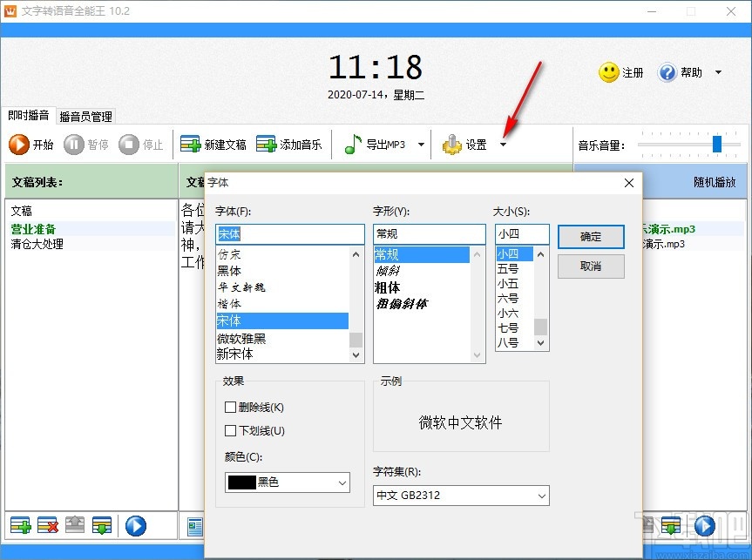This screenshot has width=752, height=560.
Task: Click the green plus add icon at bottom left
Action: (19, 525)
